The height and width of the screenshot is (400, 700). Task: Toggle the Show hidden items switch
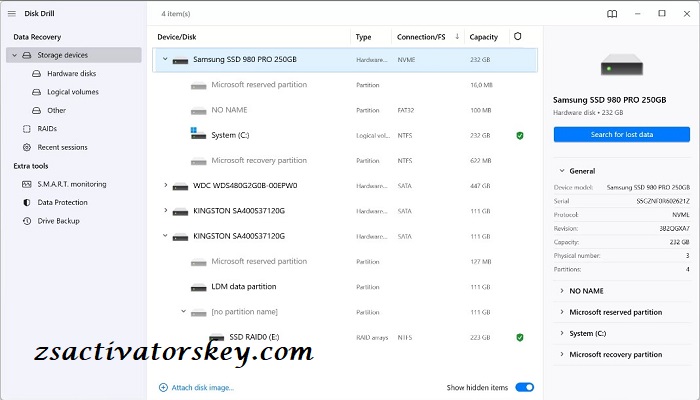tap(525, 388)
